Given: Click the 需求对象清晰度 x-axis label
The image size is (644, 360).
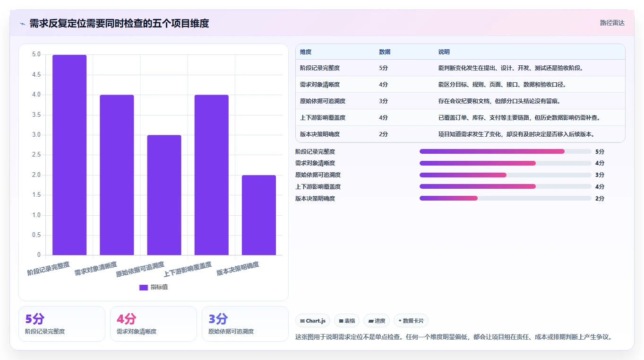Looking at the screenshot, I should point(95,268).
